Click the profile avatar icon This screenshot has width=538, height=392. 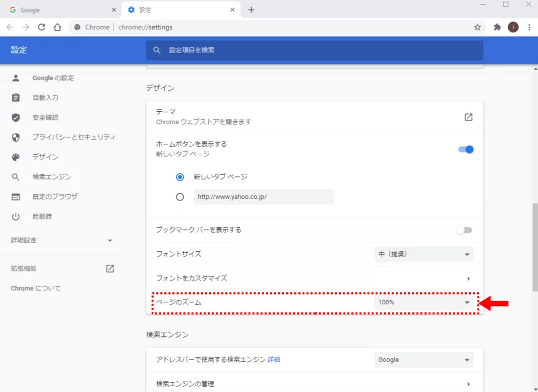click(513, 27)
